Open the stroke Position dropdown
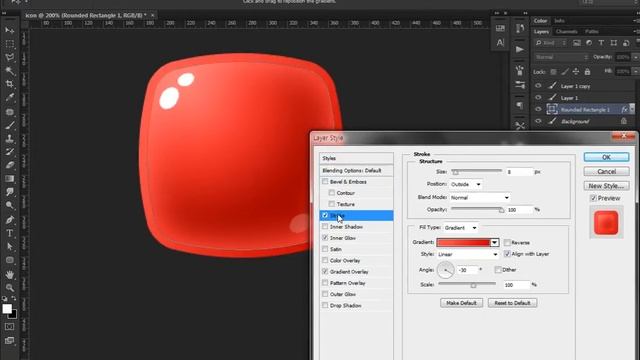 (466, 184)
